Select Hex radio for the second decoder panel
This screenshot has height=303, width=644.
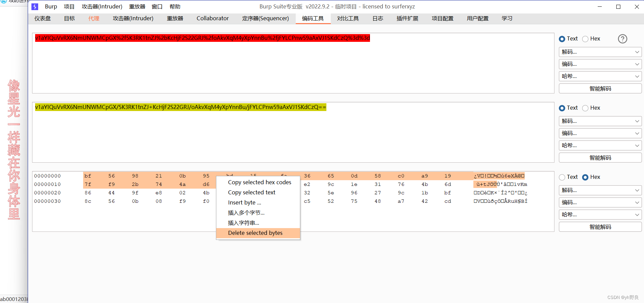point(585,108)
